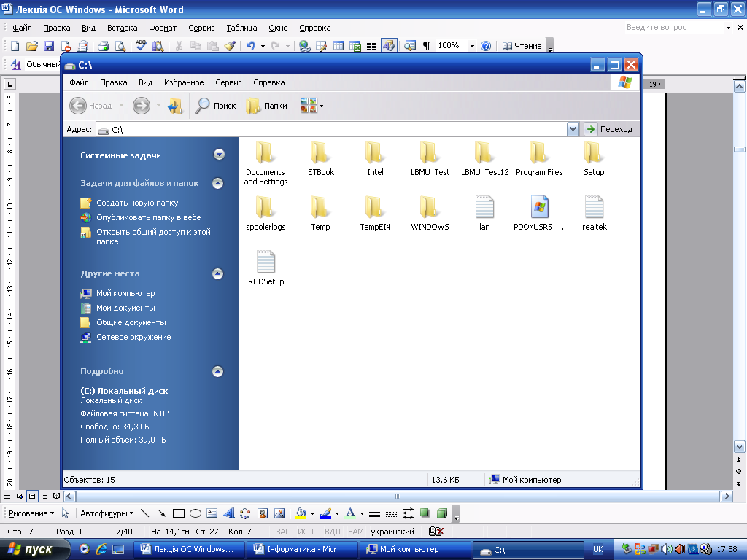
Task: Expand the Системные задачи panel
Action: pyautogui.click(x=219, y=155)
